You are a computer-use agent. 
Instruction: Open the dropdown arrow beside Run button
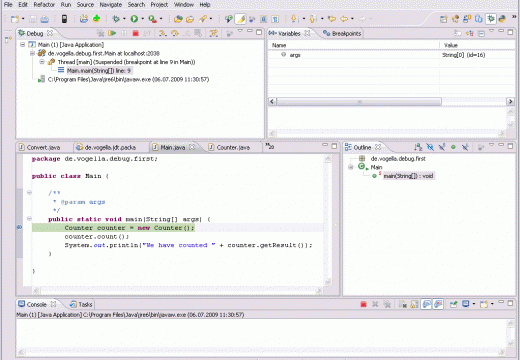tap(142, 19)
